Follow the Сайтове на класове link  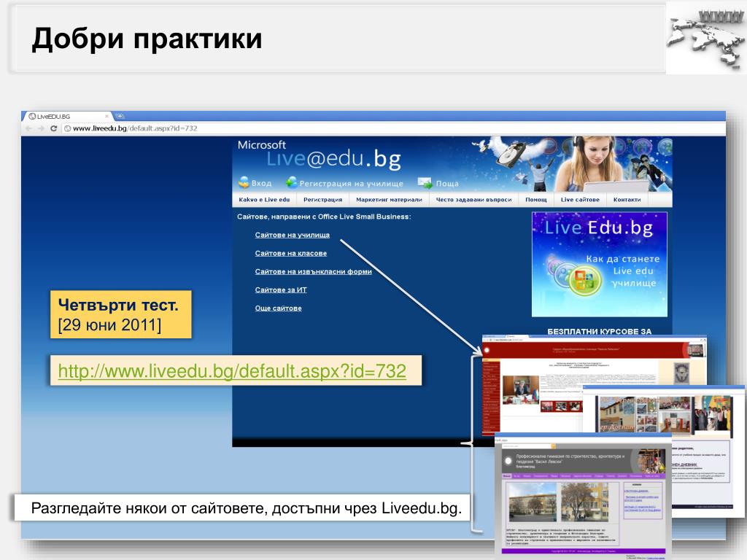(290, 253)
